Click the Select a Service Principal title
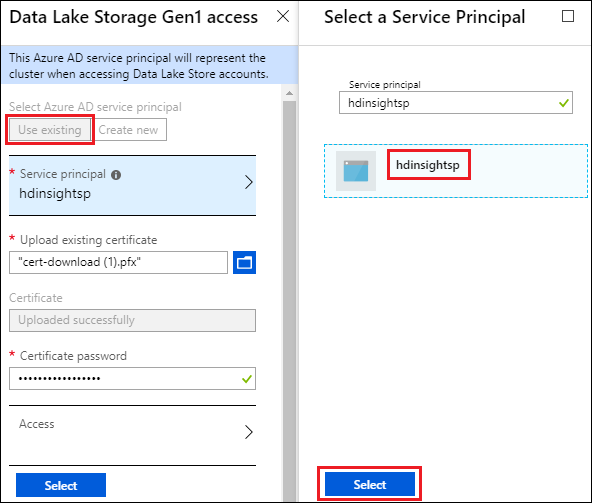 click(x=424, y=17)
